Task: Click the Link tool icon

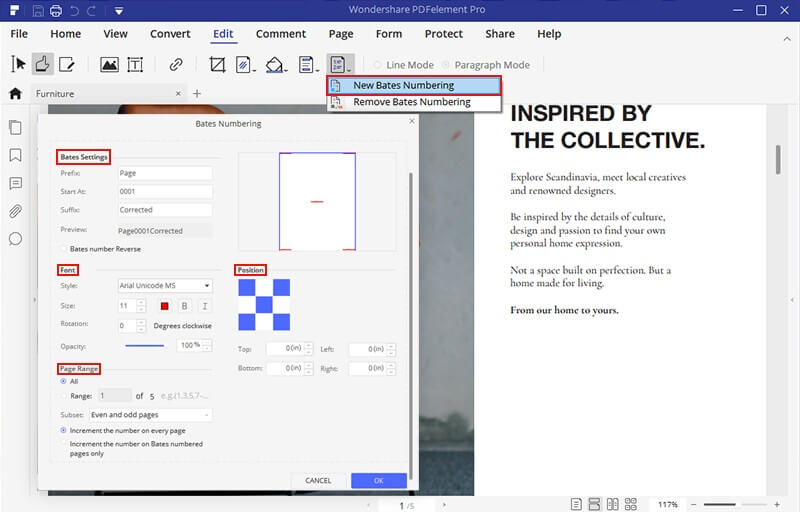Action: pyautogui.click(x=176, y=65)
